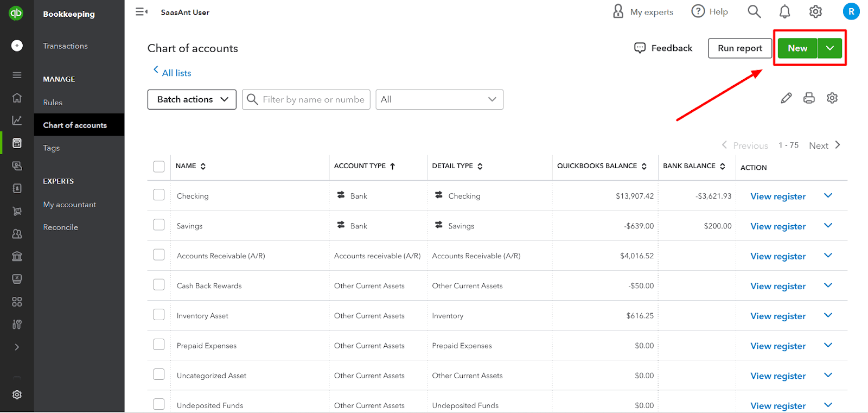The height and width of the screenshot is (413, 868).
Task: Check the Checking account row checkbox
Action: click(x=159, y=195)
